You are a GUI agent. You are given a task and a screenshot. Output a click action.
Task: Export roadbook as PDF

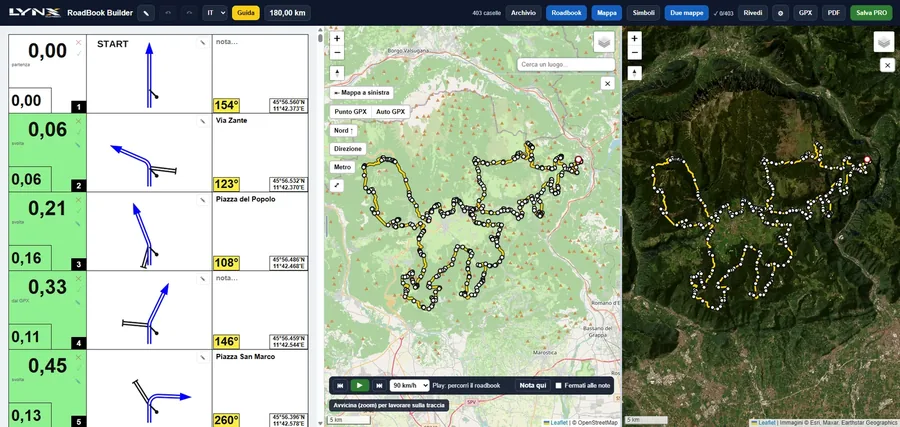click(833, 13)
